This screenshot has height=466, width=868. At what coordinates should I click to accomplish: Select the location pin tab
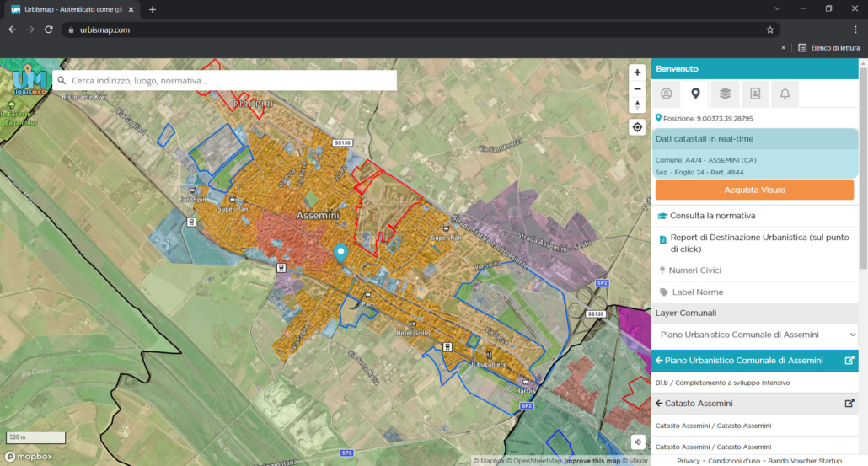pos(695,94)
